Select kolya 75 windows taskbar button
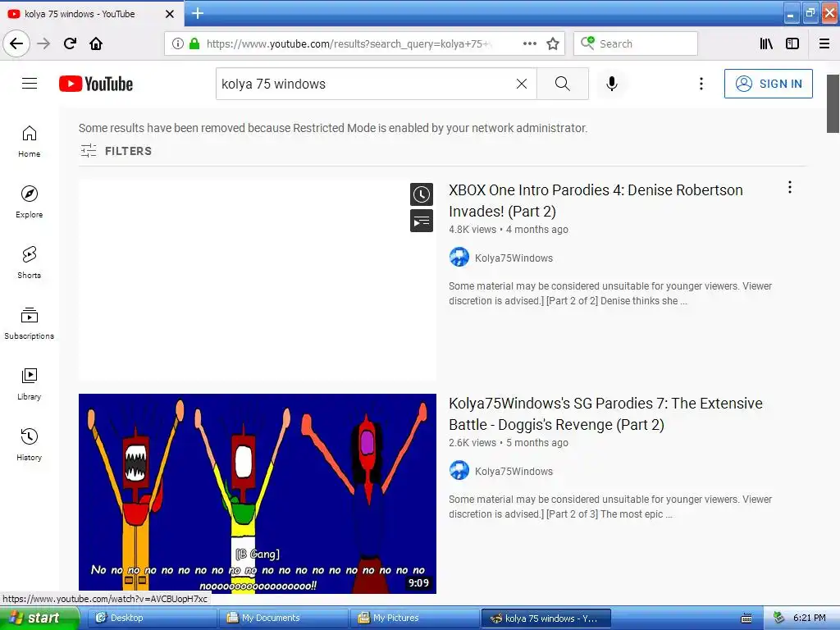This screenshot has width=840, height=630. [546, 618]
